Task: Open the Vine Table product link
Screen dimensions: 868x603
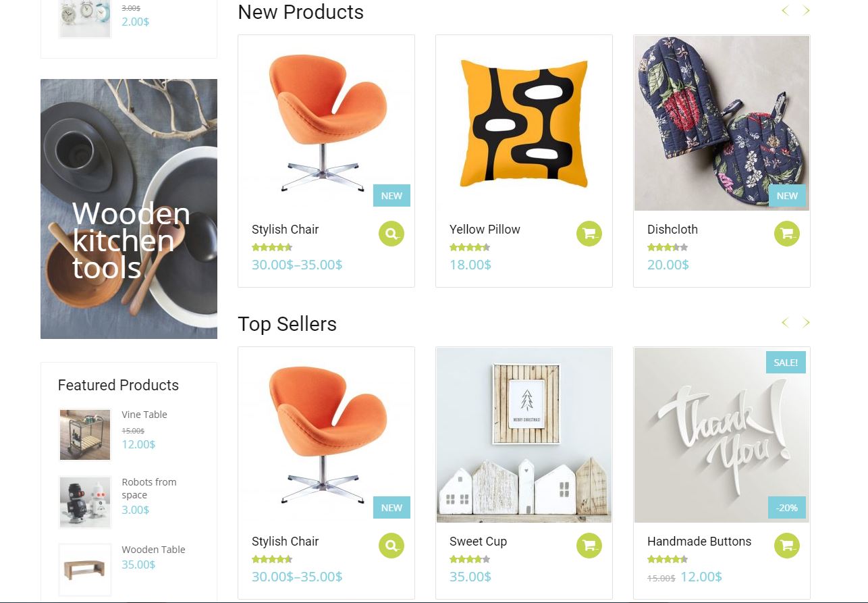Action: pos(144,415)
